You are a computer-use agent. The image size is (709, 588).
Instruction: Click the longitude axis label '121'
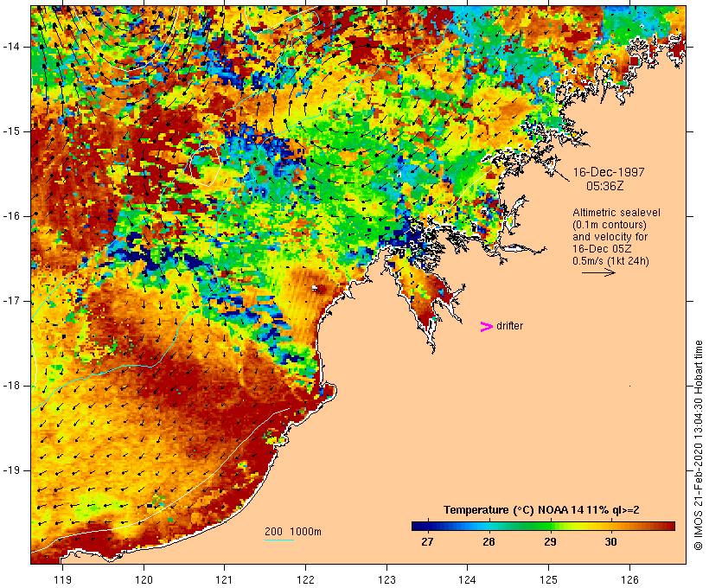pos(224,580)
